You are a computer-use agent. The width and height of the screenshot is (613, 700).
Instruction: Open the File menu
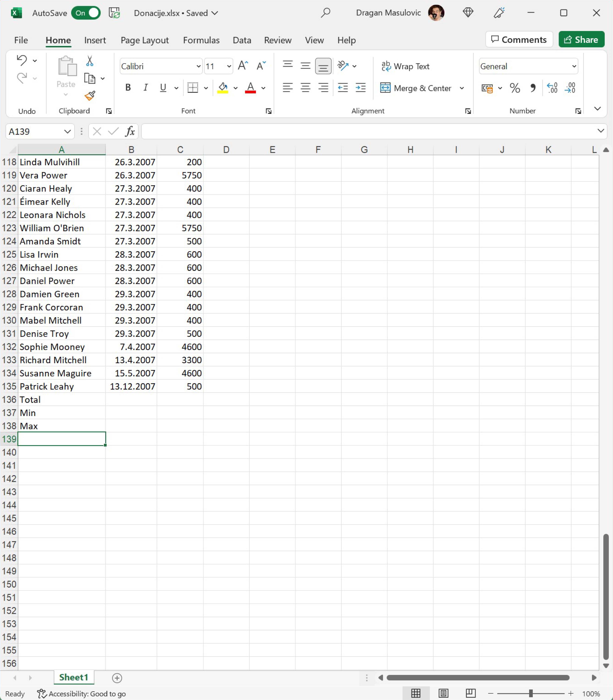click(21, 40)
